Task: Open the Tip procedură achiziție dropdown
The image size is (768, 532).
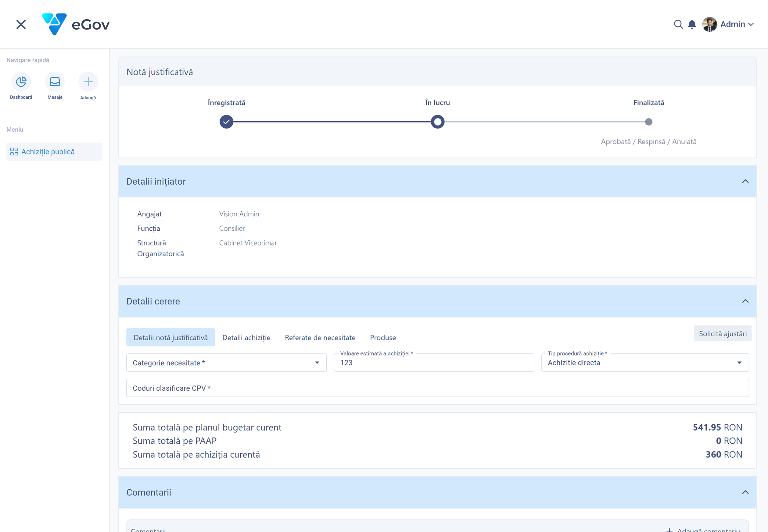Action: [x=644, y=363]
